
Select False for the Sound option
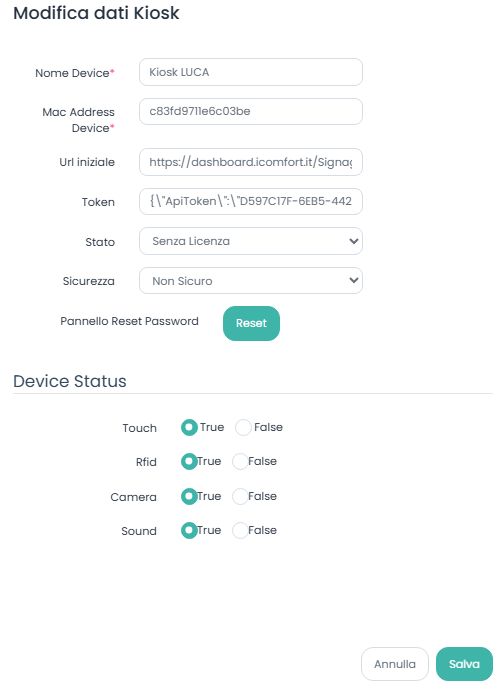click(x=240, y=530)
